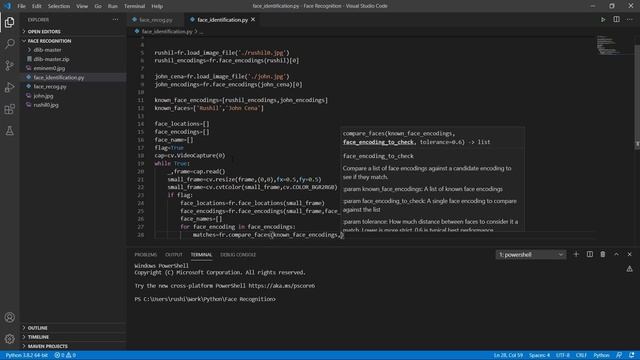Close the face_identification.py tab
Image resolution: width=640 pixels, height=360 pixels.
253,20
